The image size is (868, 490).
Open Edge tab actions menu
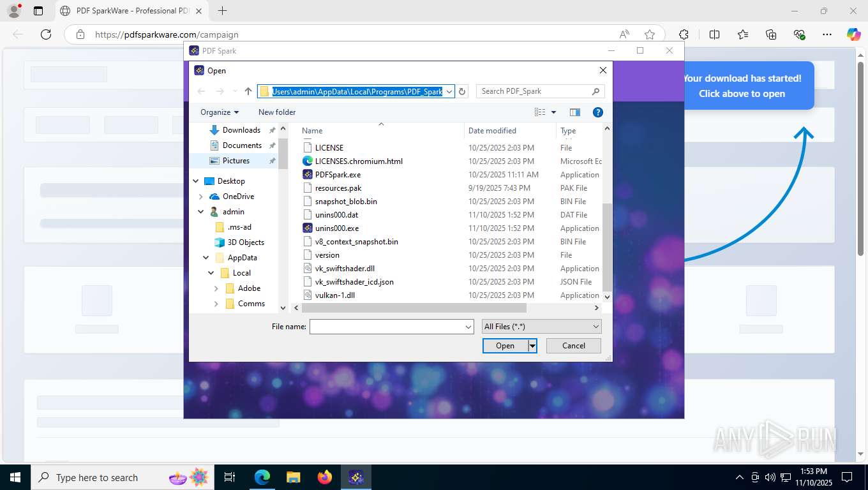tap(38, 11)
